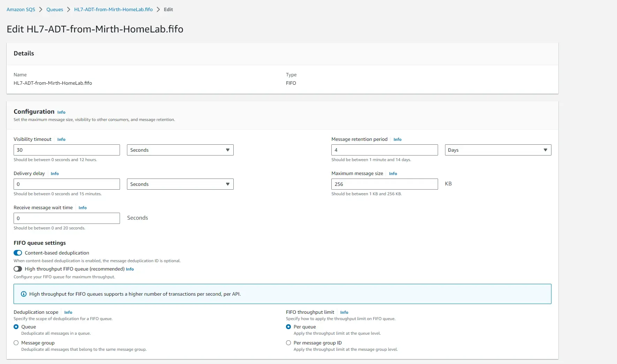Viewport: 617px width, 364px height.
Task: Open the Delivery delay Info link
Action: pyautogui.click(x=54, y=173)
